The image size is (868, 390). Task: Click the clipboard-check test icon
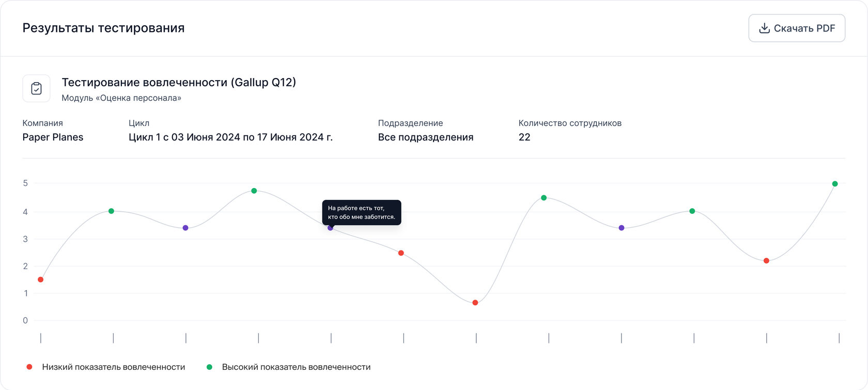point(36,88)
